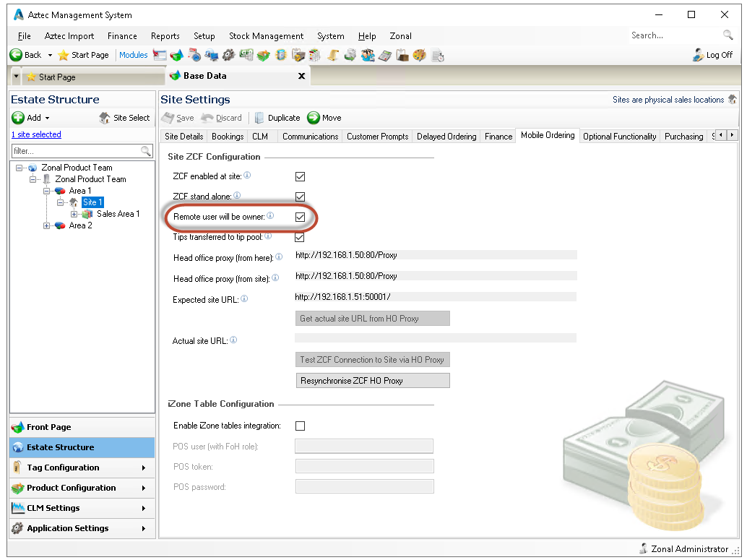The image size is (747, 560).
Task: Click info icon beside Remote user will be owner
Action: tap(270, 215)
